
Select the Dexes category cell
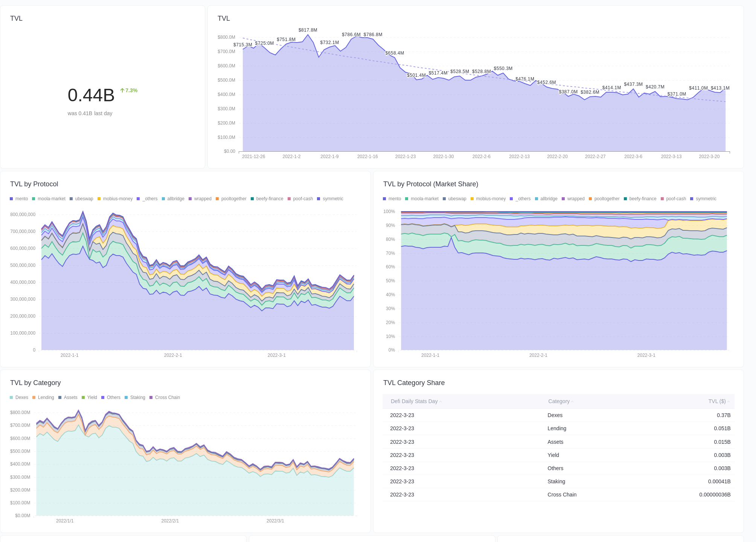(555, 415)
